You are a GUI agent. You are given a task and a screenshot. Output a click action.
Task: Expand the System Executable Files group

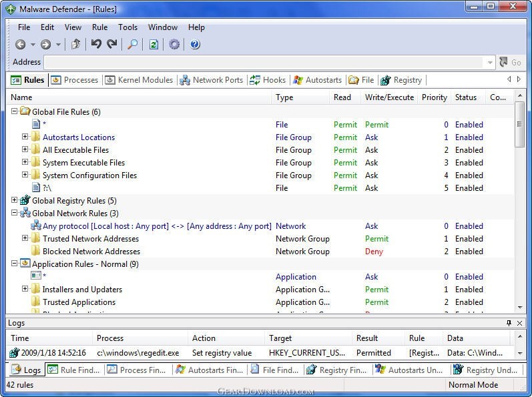(x=25, y=162)
